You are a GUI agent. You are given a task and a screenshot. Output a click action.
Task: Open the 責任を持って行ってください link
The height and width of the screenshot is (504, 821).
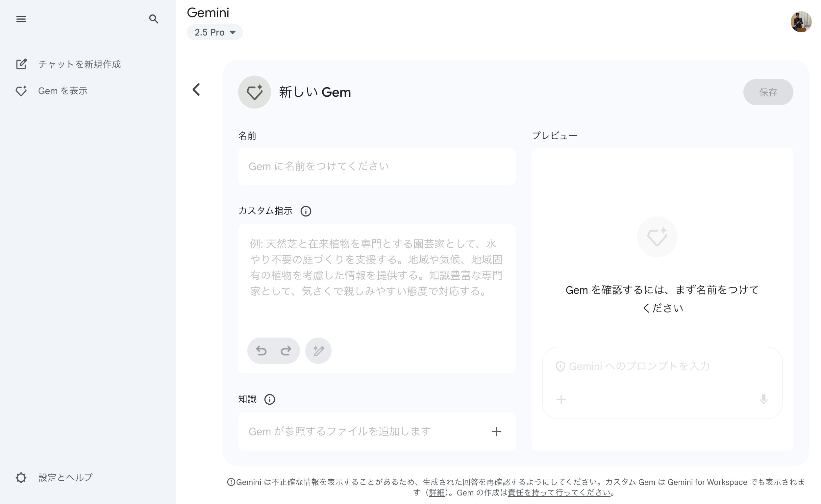tap(560, 493)
